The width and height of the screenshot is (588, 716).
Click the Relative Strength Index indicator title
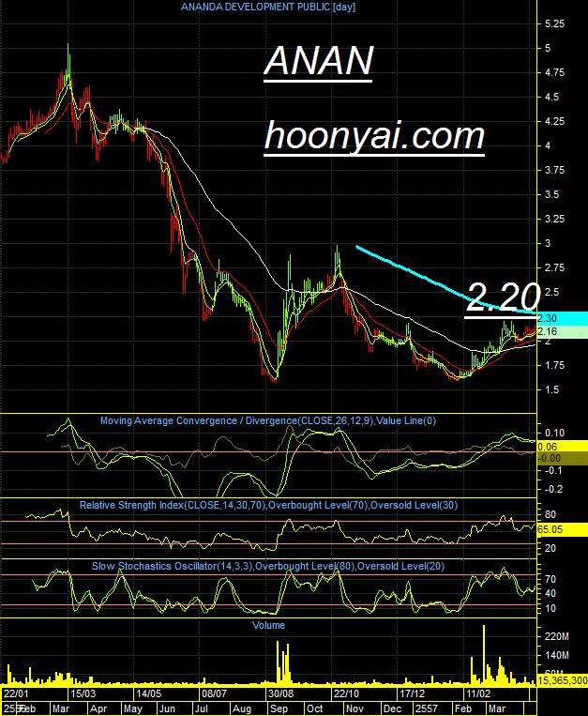tap(268, 505)
